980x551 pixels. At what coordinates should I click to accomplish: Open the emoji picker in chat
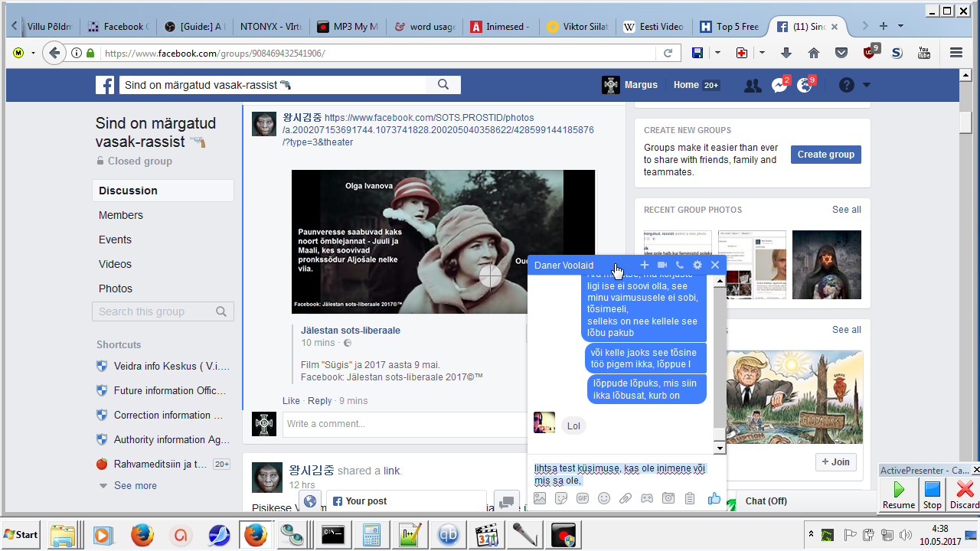604,498
